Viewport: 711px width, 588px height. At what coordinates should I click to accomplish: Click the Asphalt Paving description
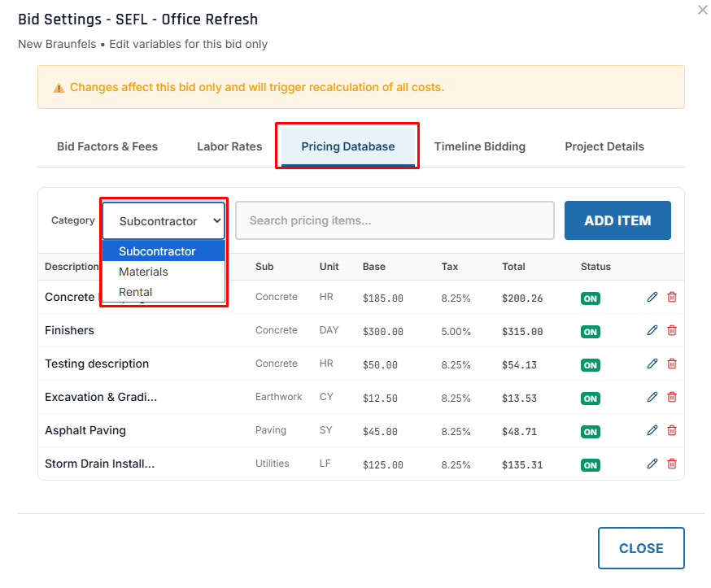tap(85, 430)
